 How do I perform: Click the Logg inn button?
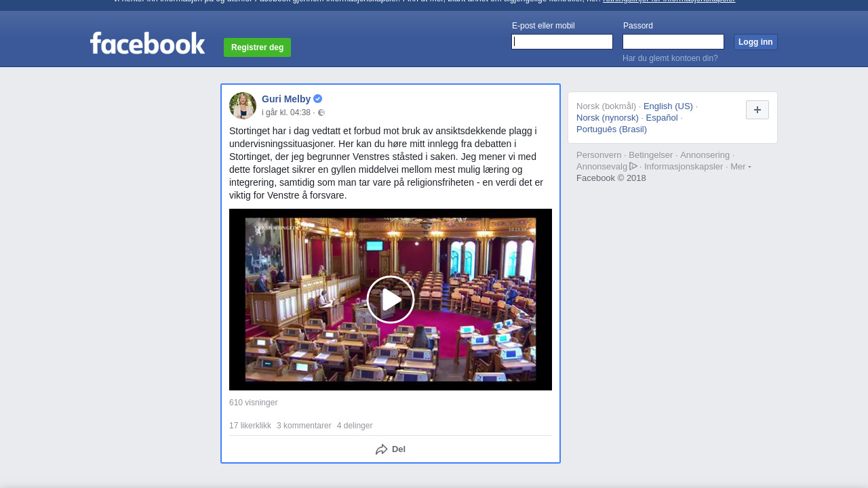coord(755,42)
